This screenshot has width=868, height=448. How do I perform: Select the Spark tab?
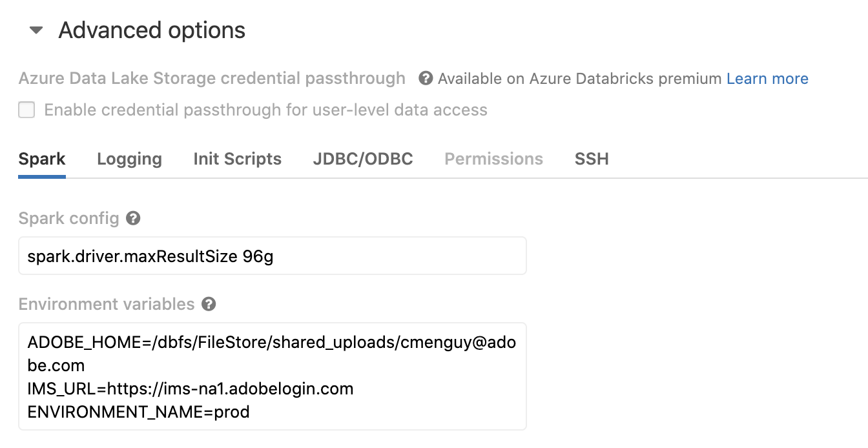[x=42, y=159]
